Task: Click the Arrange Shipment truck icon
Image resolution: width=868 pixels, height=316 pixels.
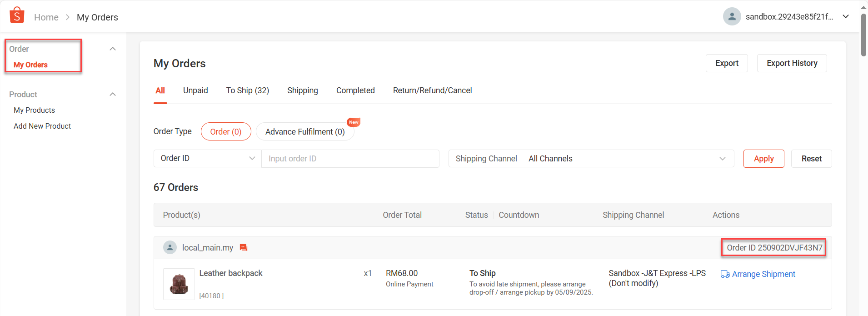Action: (725, 274)
